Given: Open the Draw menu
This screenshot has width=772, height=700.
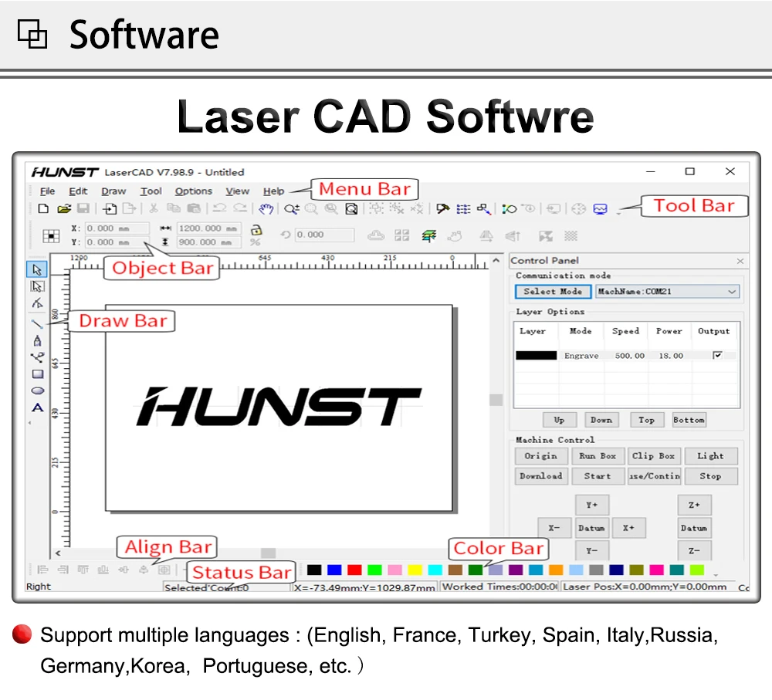Looking at the screenshot, I should (113, 191).
